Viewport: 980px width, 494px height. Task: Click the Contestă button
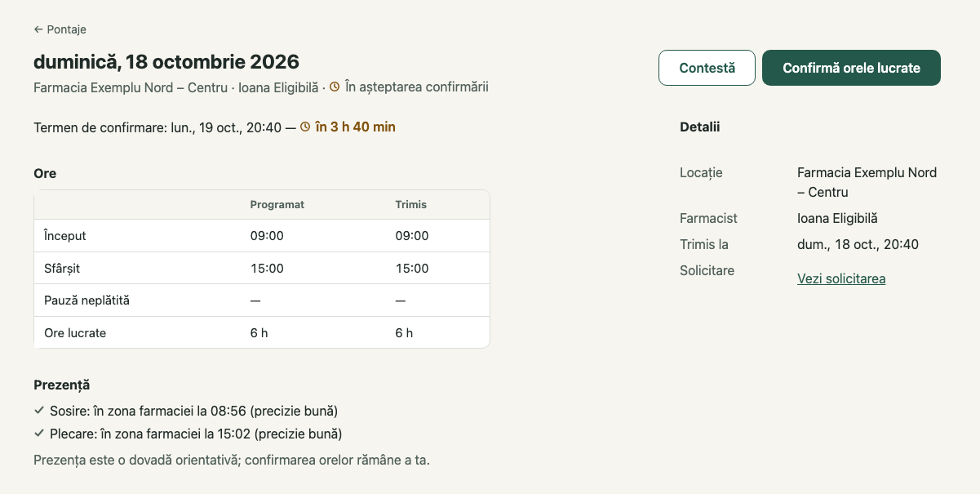pos(707,68)
